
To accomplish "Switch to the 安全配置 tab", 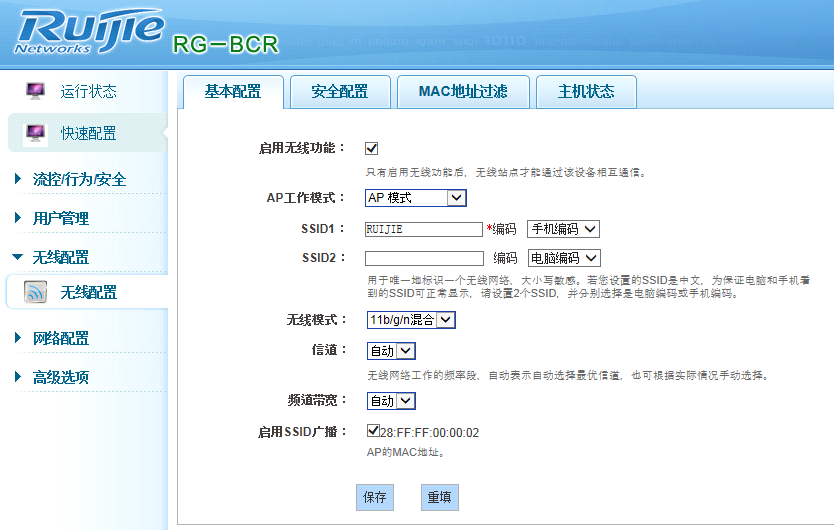I will [339, 92].
